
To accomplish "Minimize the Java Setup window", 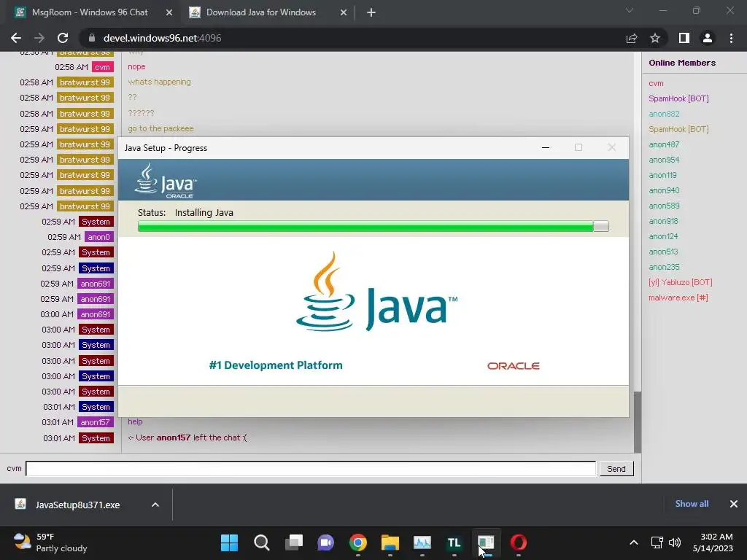I will (x=546, y=147).
